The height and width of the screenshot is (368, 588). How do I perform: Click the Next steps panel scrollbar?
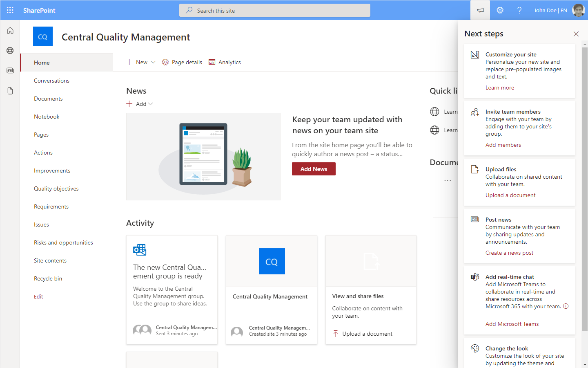tap(585, 190)
